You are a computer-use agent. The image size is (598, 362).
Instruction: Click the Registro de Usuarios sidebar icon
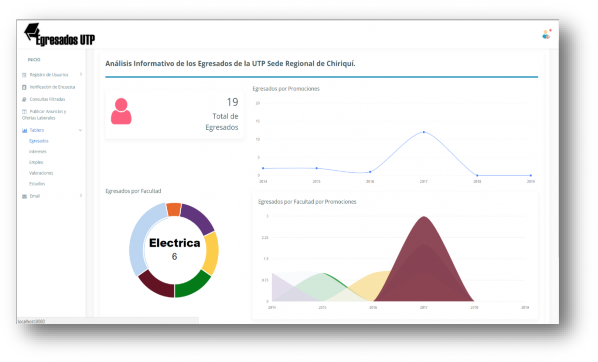tap(24, 75)
